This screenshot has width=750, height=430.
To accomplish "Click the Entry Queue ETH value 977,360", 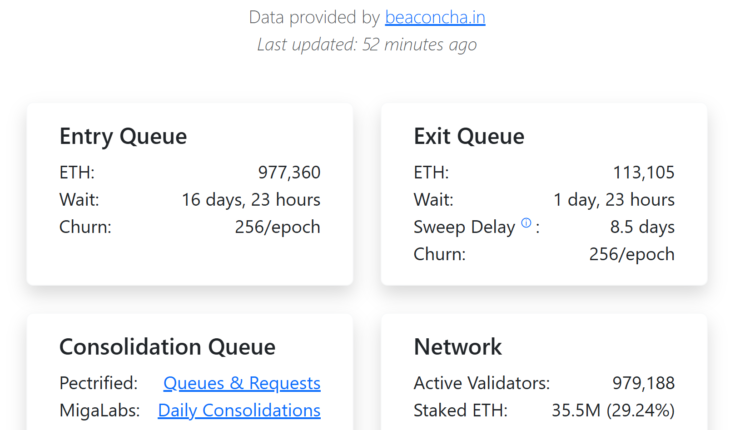I will pyautogui.click(x=289, y=172).
